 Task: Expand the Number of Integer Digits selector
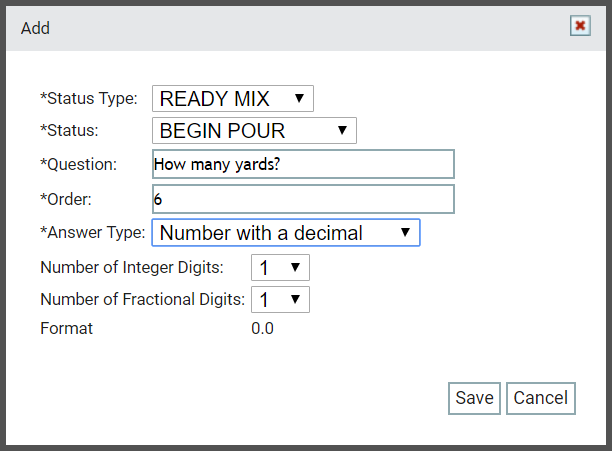tap(280, 268)
